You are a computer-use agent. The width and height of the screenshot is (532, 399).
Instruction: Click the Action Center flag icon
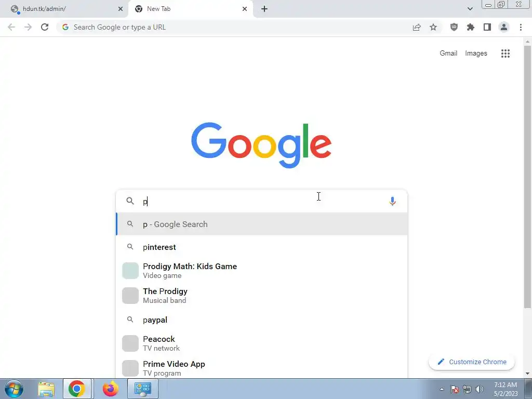pos(455,389)
